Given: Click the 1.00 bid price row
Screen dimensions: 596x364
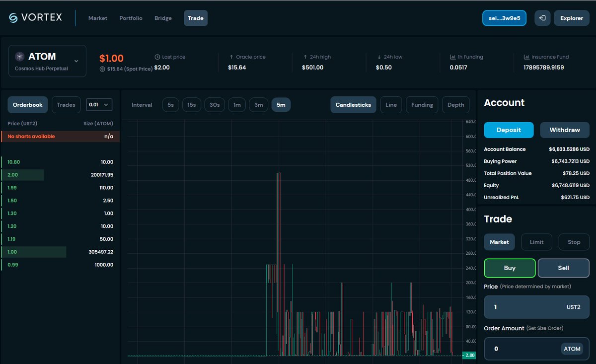Looking at the screenshot, I should 60,252.
